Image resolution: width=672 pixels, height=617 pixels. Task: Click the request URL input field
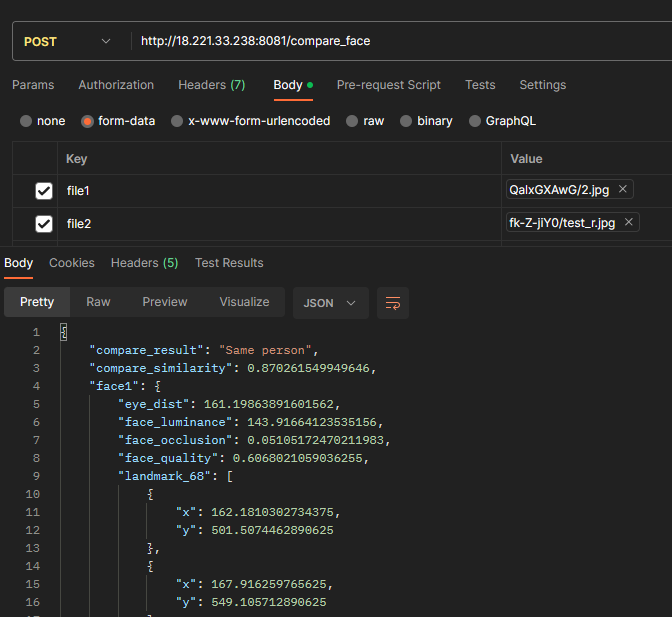400,41
